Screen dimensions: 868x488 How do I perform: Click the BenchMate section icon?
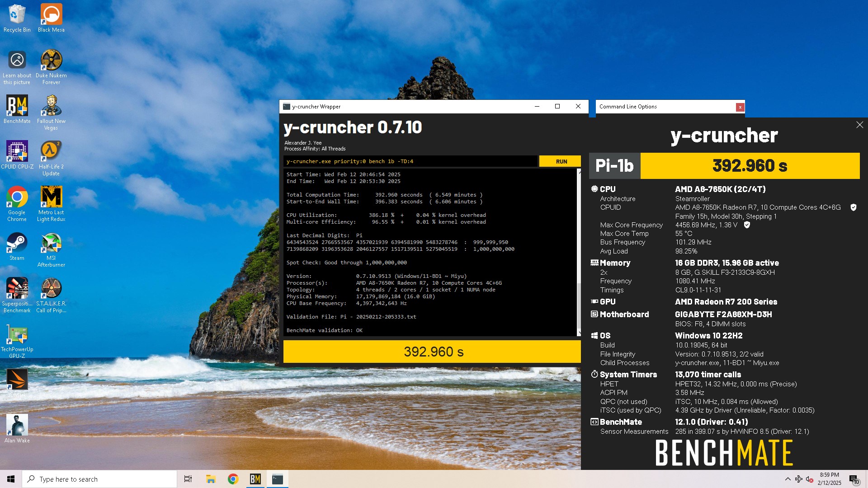[x=594, y=422]
